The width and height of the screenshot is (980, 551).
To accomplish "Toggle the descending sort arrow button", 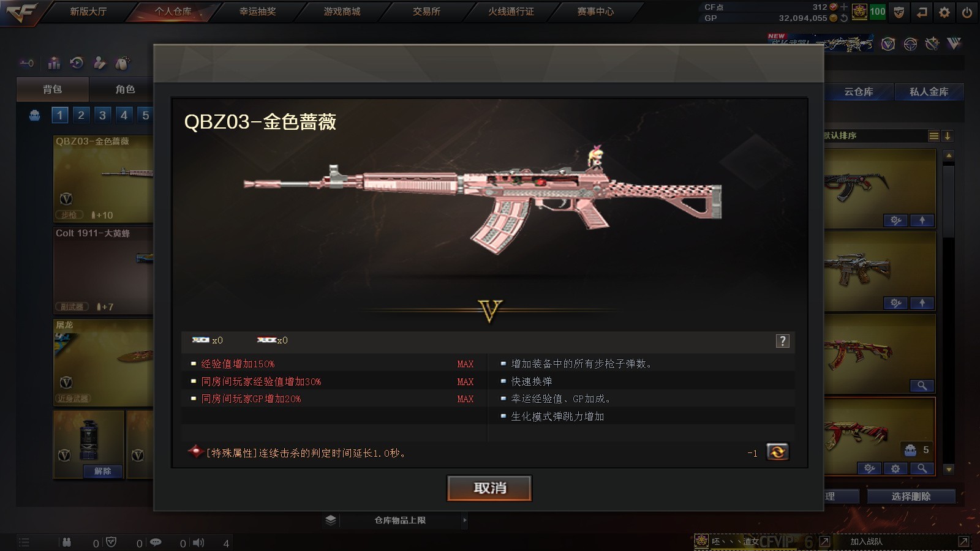I will [947, 136].
